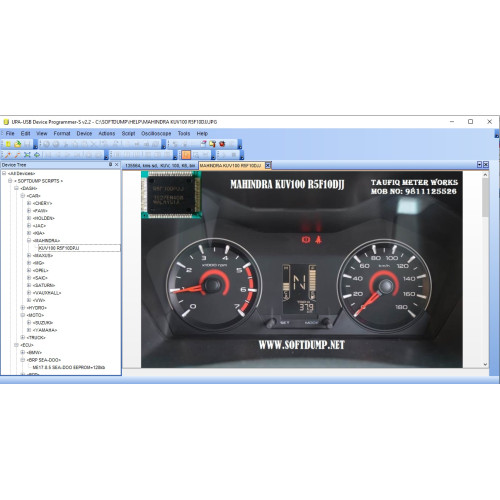Click the document pane scroll-down arrow
Image resolution: width=500 pixels, height=500 pixels.
point(485,365)
